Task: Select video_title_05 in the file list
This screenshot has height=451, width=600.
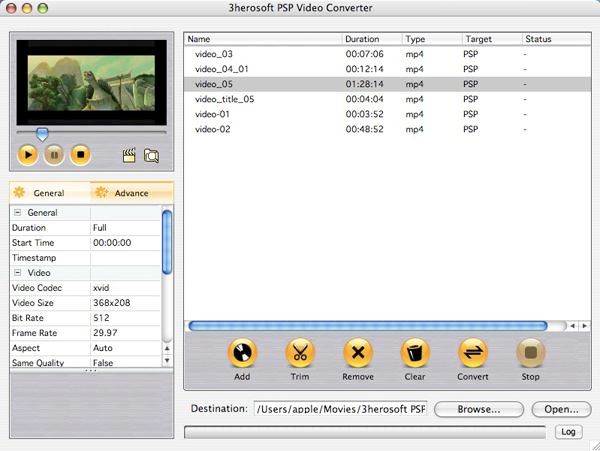Action: pos(224,99)
